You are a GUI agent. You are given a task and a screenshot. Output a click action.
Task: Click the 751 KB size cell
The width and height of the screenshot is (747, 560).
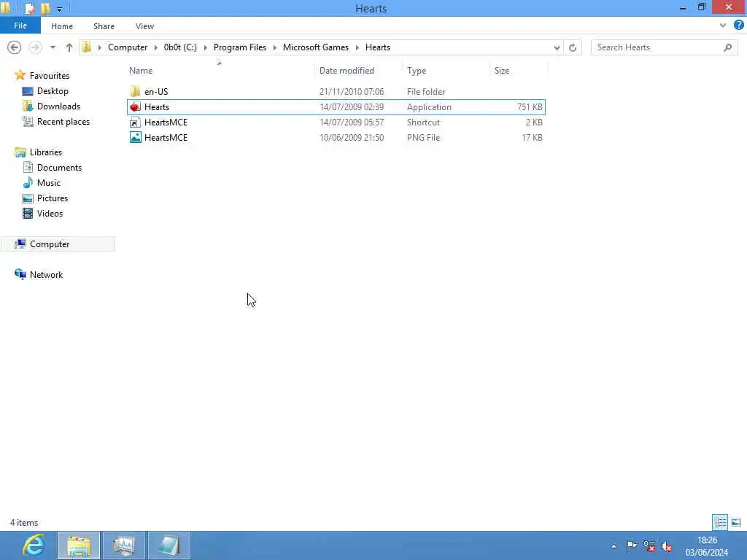click(x=530, y=107)
